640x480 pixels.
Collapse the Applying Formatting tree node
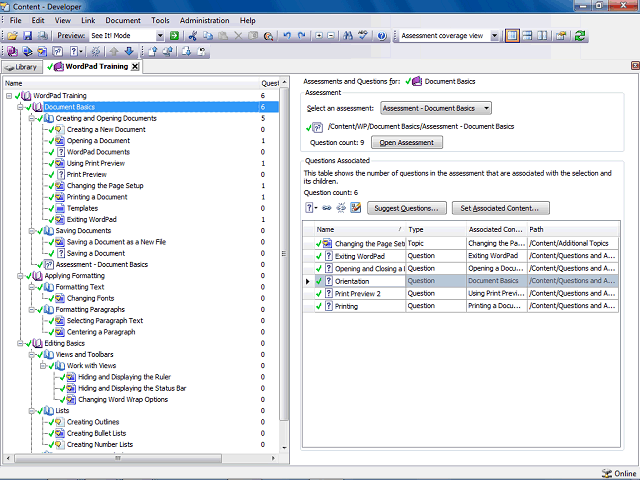(x=20, y=276)
